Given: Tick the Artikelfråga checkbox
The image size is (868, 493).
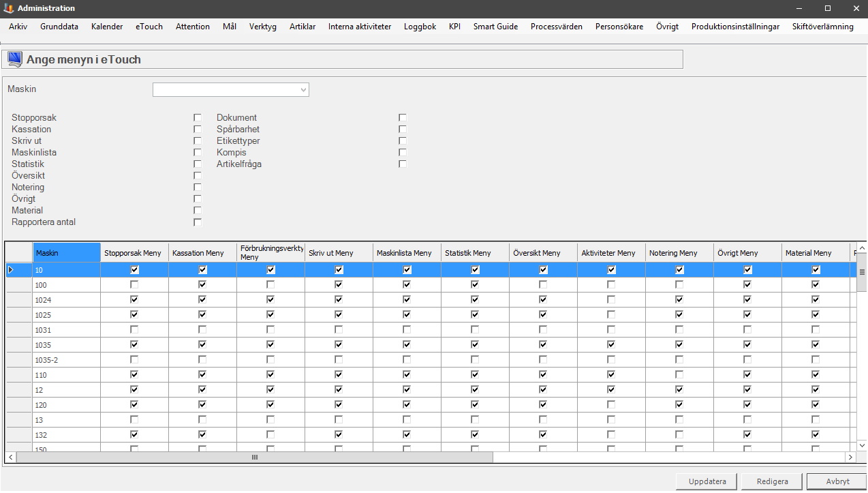Looking at the screenshot, I should (x=403, y=164).
